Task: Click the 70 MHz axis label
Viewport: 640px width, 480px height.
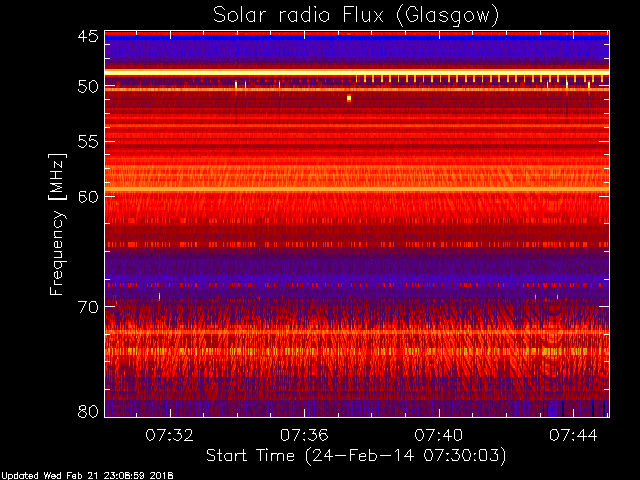Action: [x=88, y=307]
